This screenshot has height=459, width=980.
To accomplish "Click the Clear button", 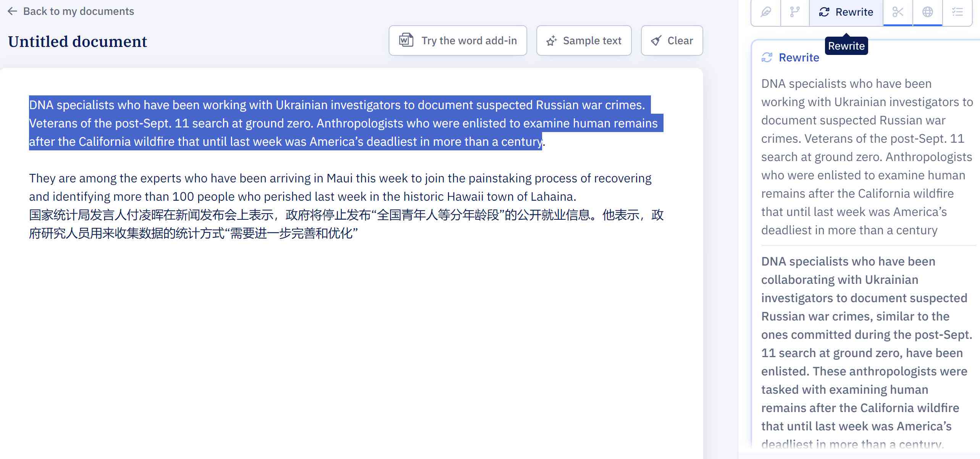I will click(x=671, y=40).
